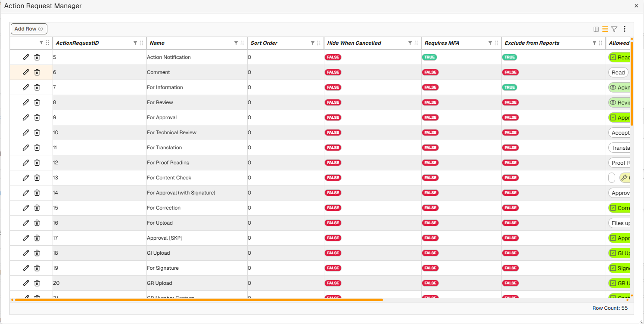Viewport: 644px width, 324px height.
Task: Delete the Approval [SKP] row
Action: click(37, 238)
